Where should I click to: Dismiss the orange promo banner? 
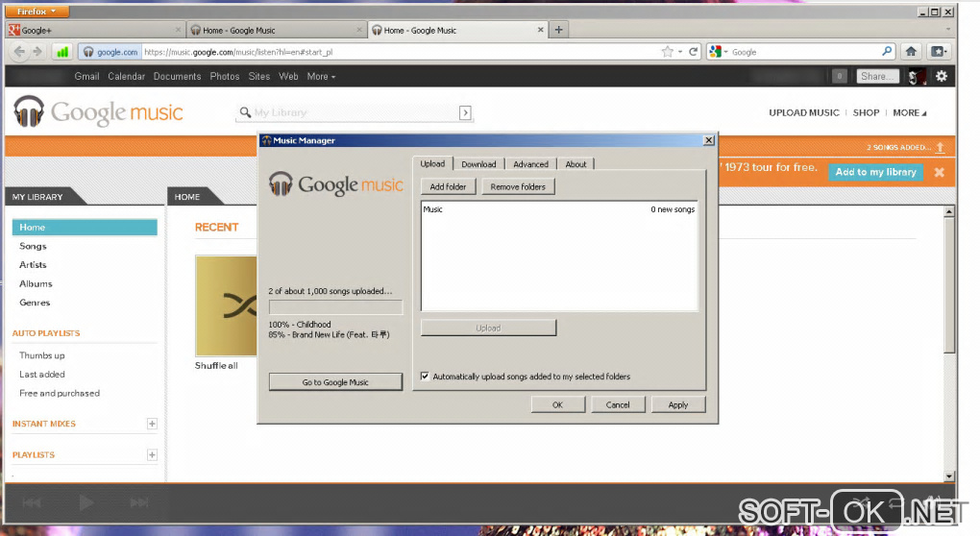(939, 172)
